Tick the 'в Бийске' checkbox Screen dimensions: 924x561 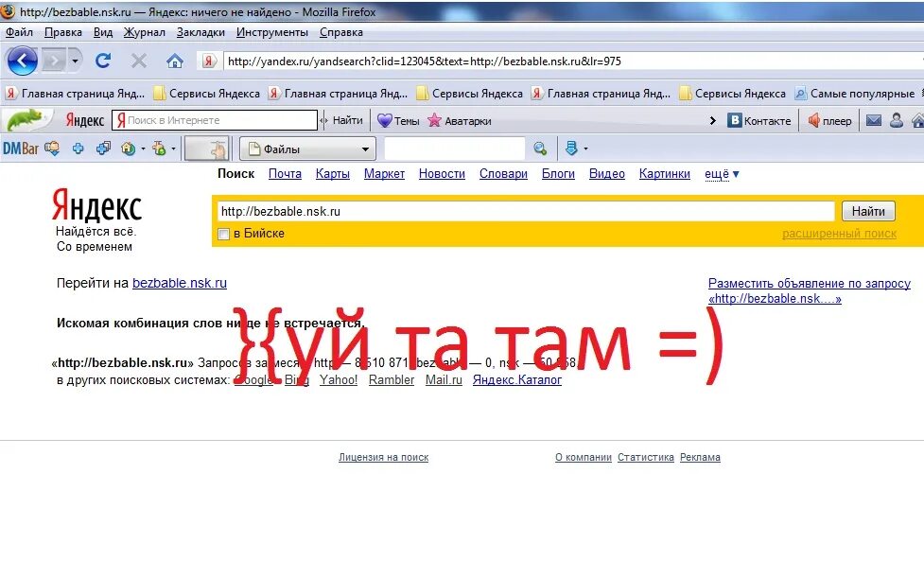point(223,234)
